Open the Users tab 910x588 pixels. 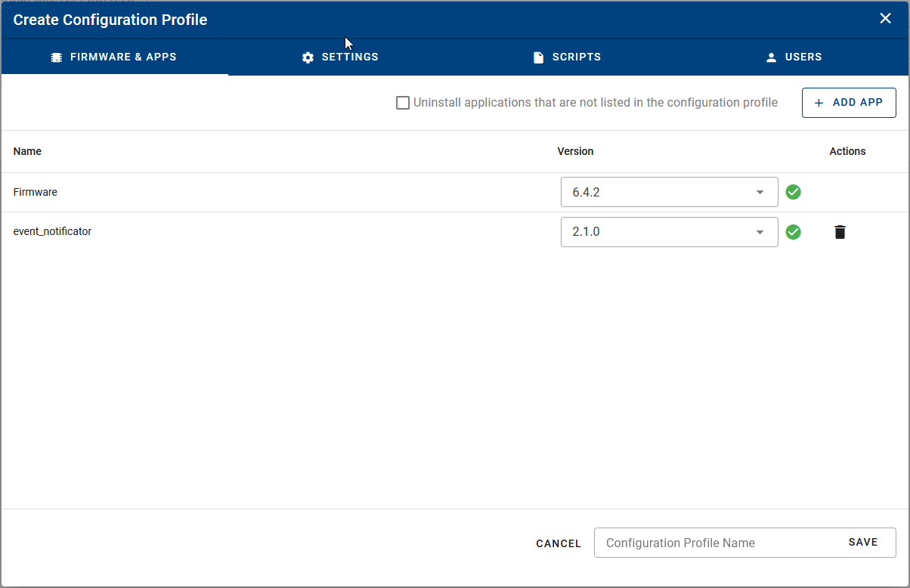794,57
